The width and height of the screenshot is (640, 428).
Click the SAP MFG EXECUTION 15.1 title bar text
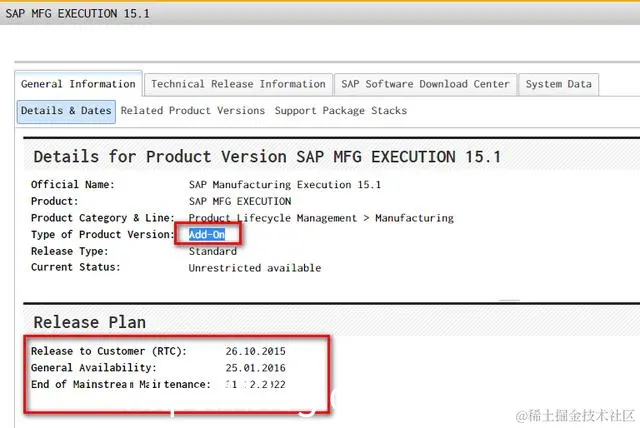click(x=78, y=13)
